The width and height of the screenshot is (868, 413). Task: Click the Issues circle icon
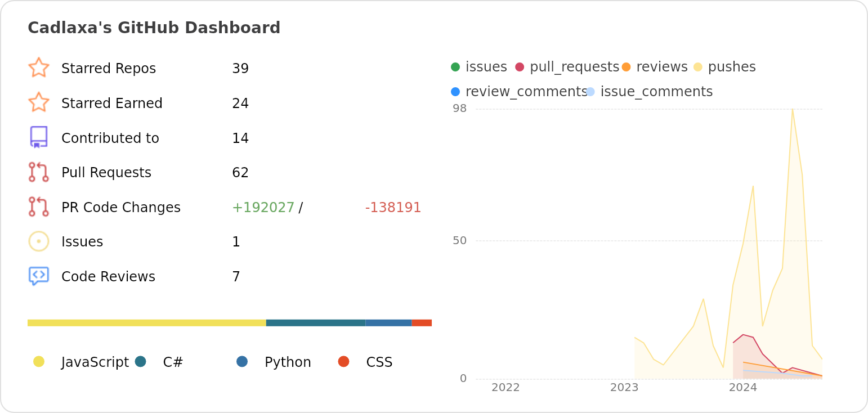(39, 241)
